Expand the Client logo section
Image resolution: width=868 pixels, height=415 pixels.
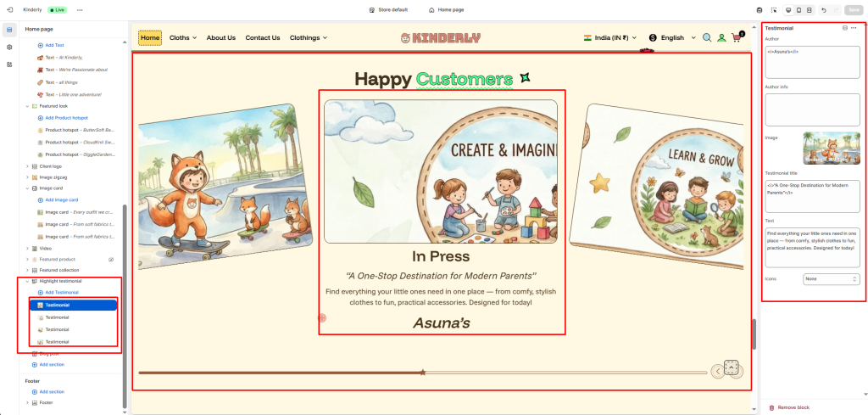click(x=28, y=166)
